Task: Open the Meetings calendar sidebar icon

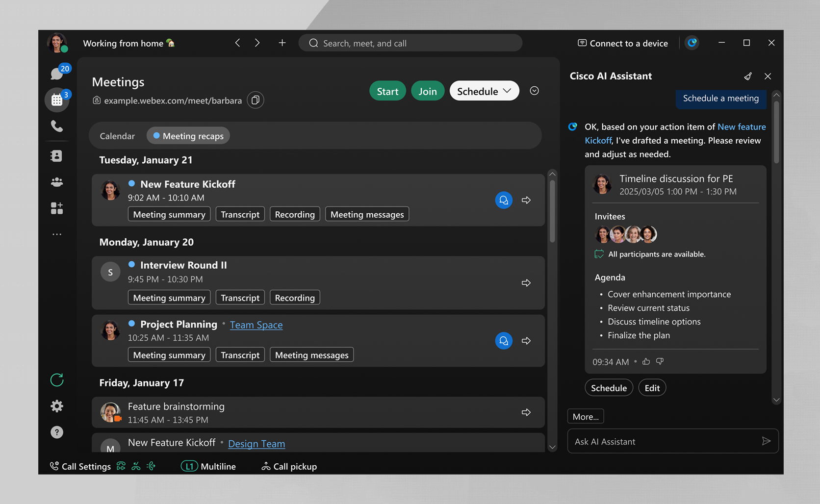Action: pos(57,100)
